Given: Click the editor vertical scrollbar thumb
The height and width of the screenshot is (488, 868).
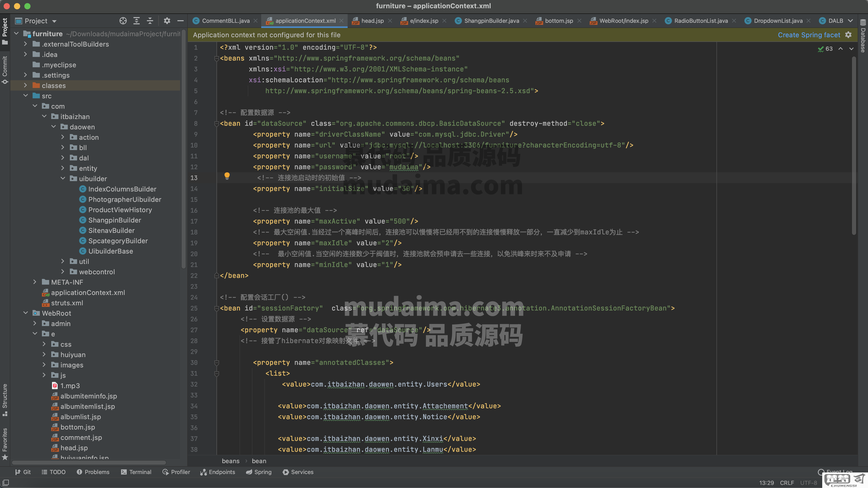Looking at the screenshot, I should (x=854, y=146).
